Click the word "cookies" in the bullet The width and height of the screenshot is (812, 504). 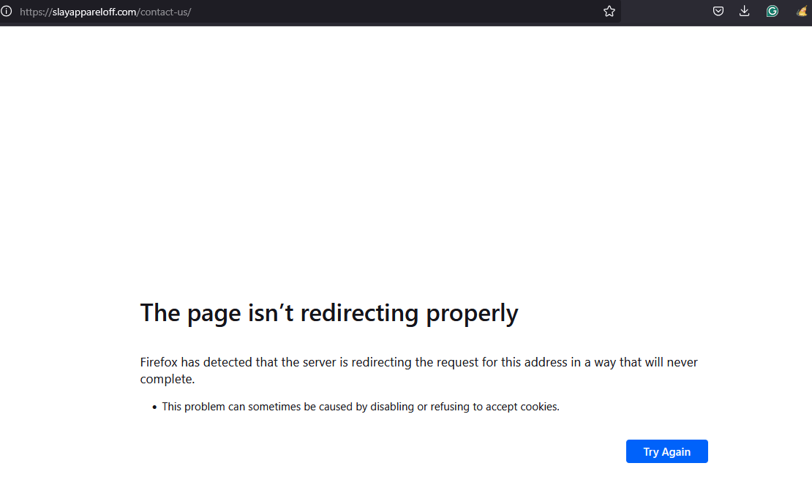[540, 407]
